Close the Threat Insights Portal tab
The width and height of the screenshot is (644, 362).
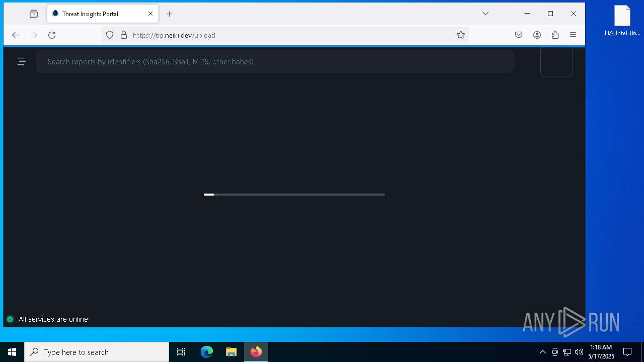(150, 14)
